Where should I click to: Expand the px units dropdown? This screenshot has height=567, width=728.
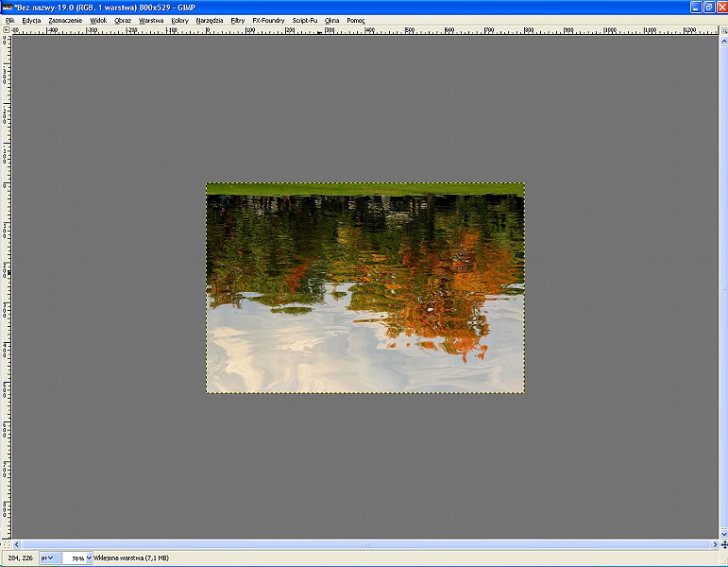pyautogui.click(x=47, y=558)
